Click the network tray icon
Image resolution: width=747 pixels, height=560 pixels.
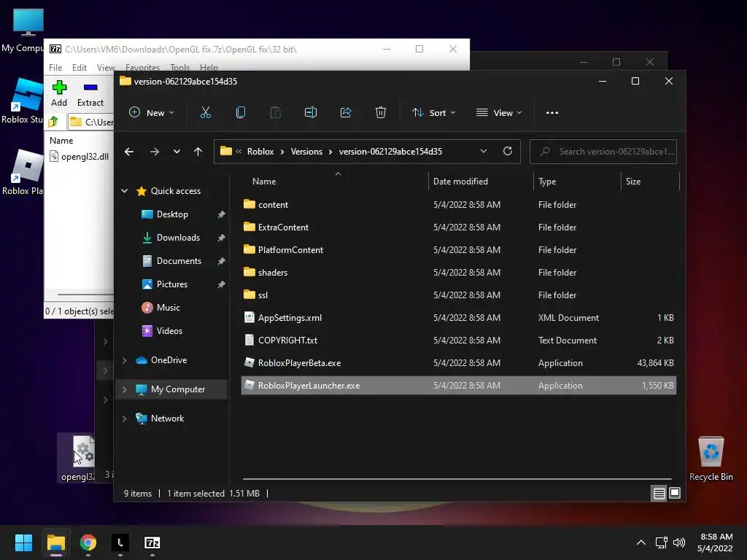point(661,542)
